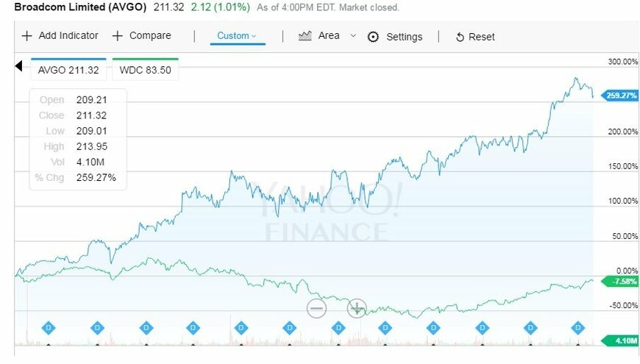Click the Add Indicator button
This screenshot has height=364, width=640.
60,36
